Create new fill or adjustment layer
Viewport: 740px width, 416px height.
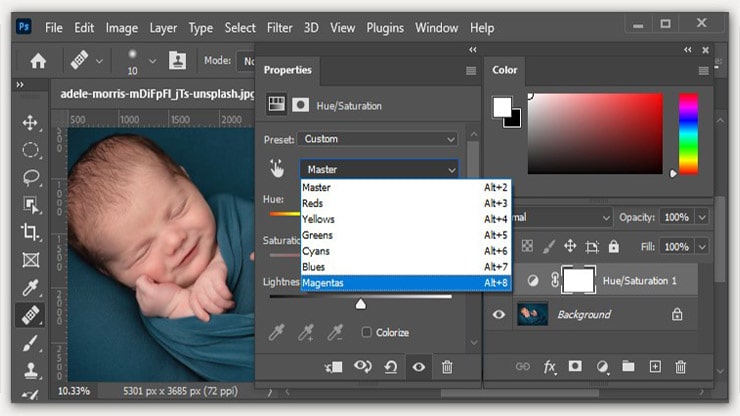click(602, 367)
